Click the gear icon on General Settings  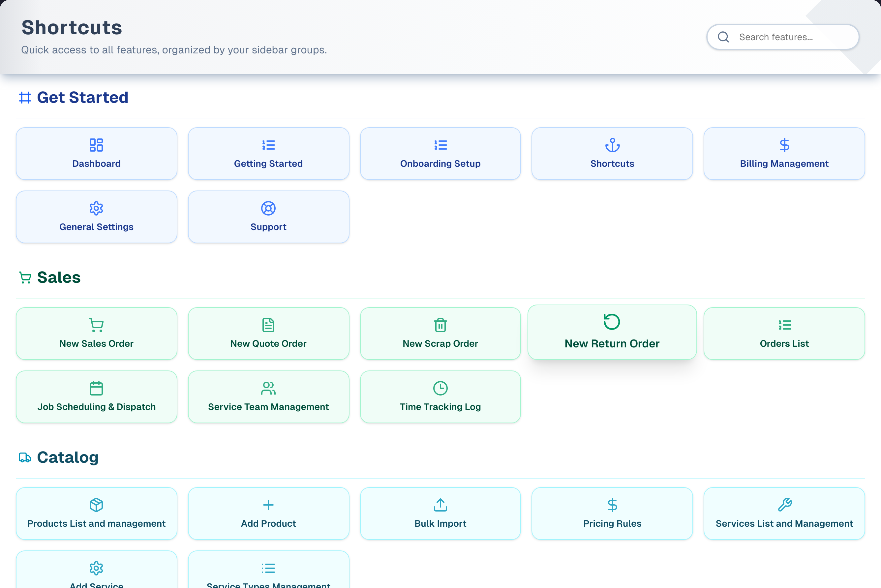96,208
